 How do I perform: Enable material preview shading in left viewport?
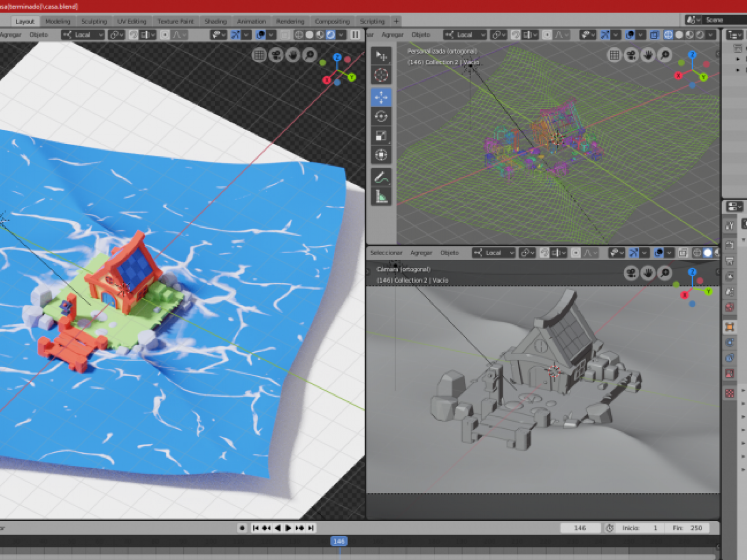(x=320, y=35)
